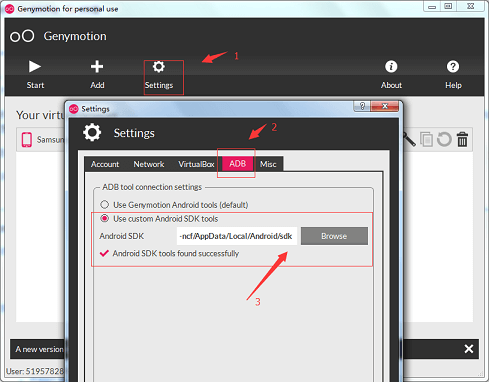This screenshot has height=382, width=489.
Task: Click the Android SDK path field
Action: (237, 236)
